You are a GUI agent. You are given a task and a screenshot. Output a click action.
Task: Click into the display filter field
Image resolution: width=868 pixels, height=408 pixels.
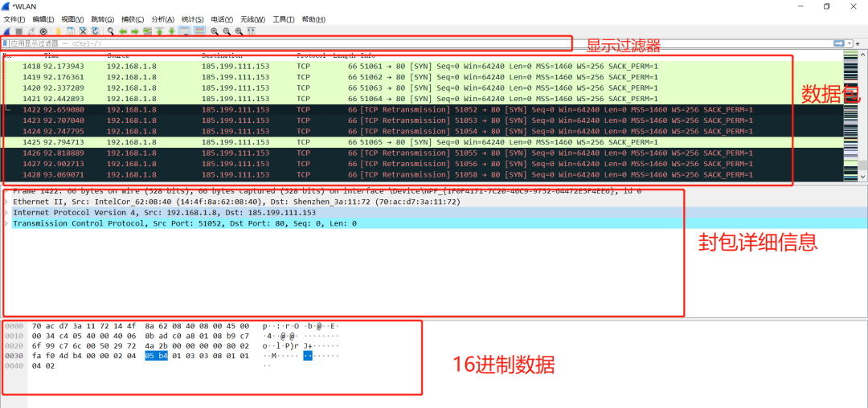(420, 43)
